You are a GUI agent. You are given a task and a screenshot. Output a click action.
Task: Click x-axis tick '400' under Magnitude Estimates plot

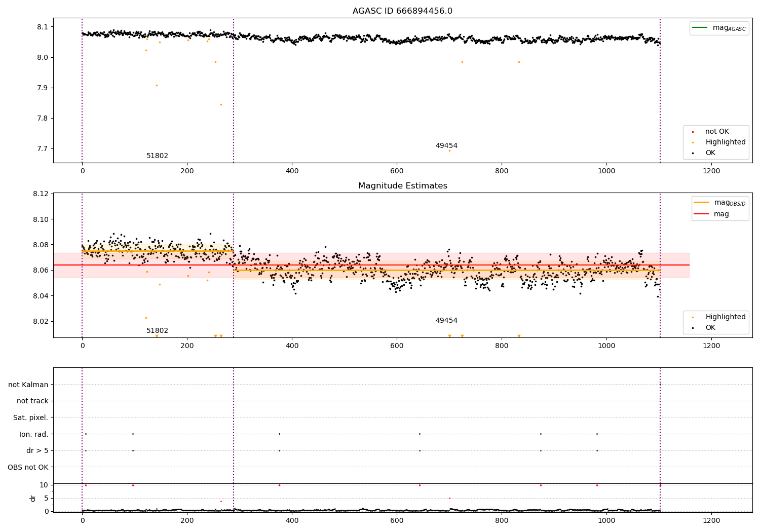click(x=292, y=346)
